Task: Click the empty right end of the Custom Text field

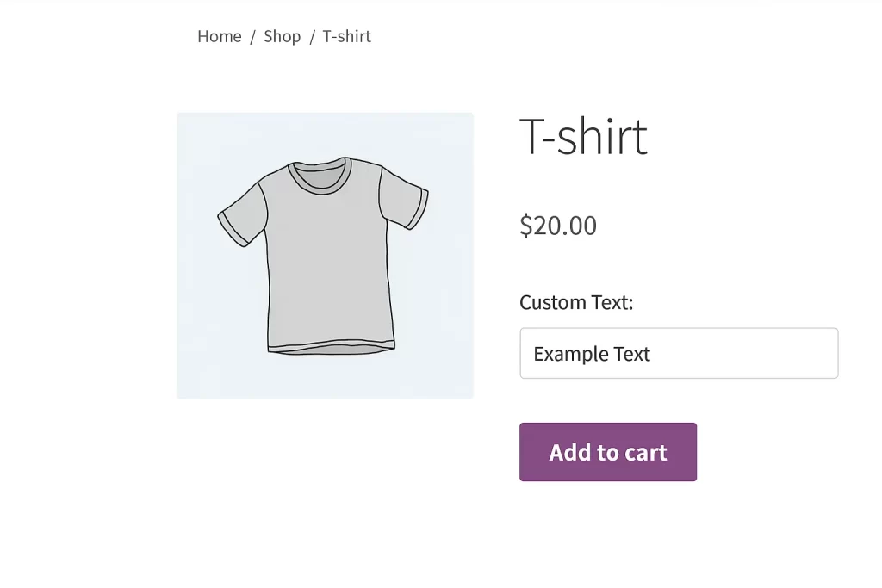Action: [792, 353]
